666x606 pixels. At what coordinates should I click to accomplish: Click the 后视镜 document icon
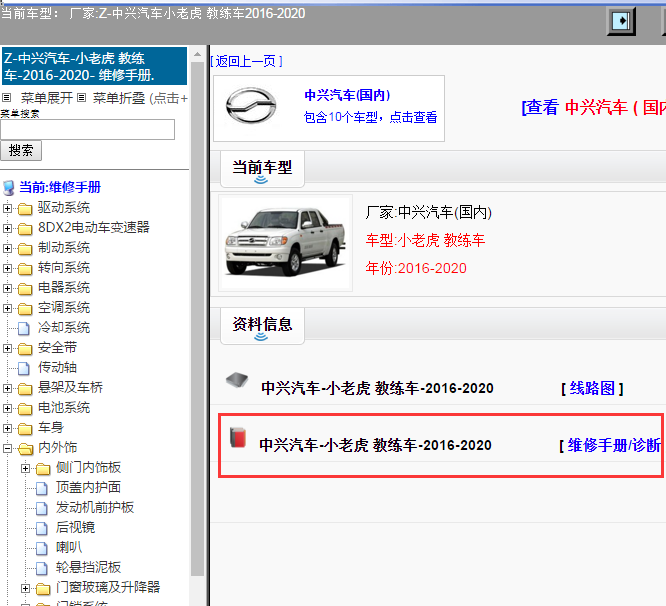pyautogui.click(x=42, y=528)
